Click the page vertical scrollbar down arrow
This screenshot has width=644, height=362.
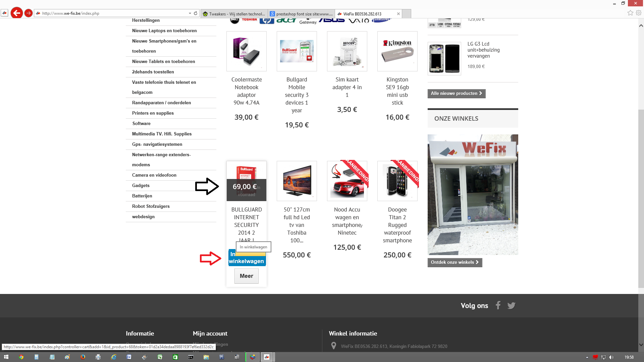coord(641,345)
